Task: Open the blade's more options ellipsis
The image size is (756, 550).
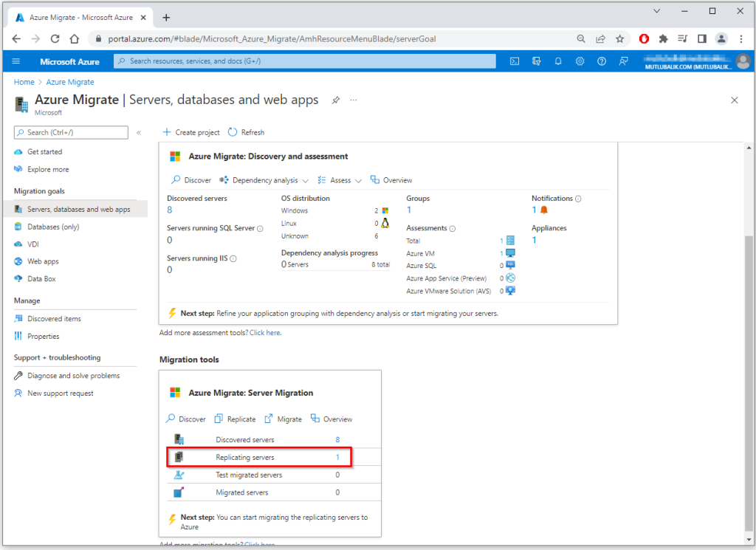Action: click(354, 100)
